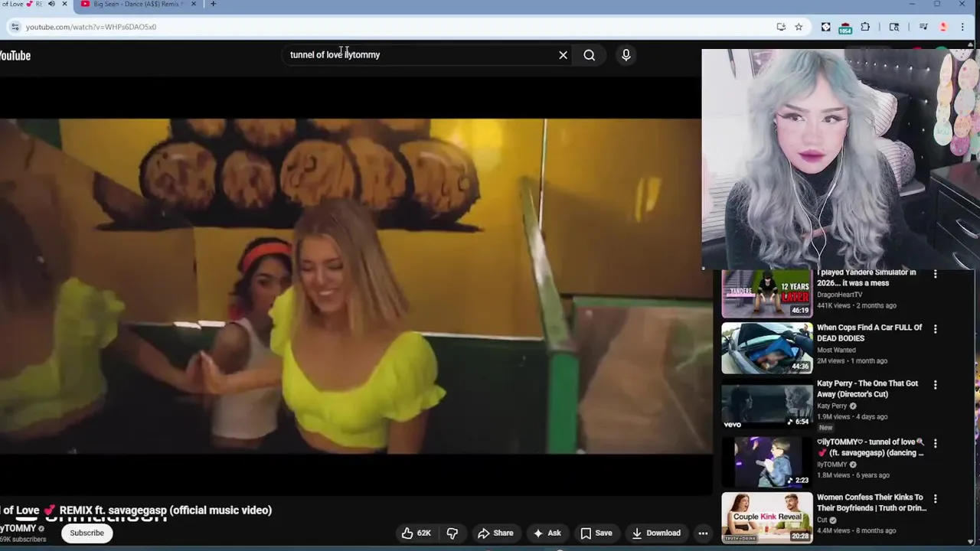Open Women Confess Their Kinks thumbnail
Screen dimensions: 980x551
[x=766, y=517]
